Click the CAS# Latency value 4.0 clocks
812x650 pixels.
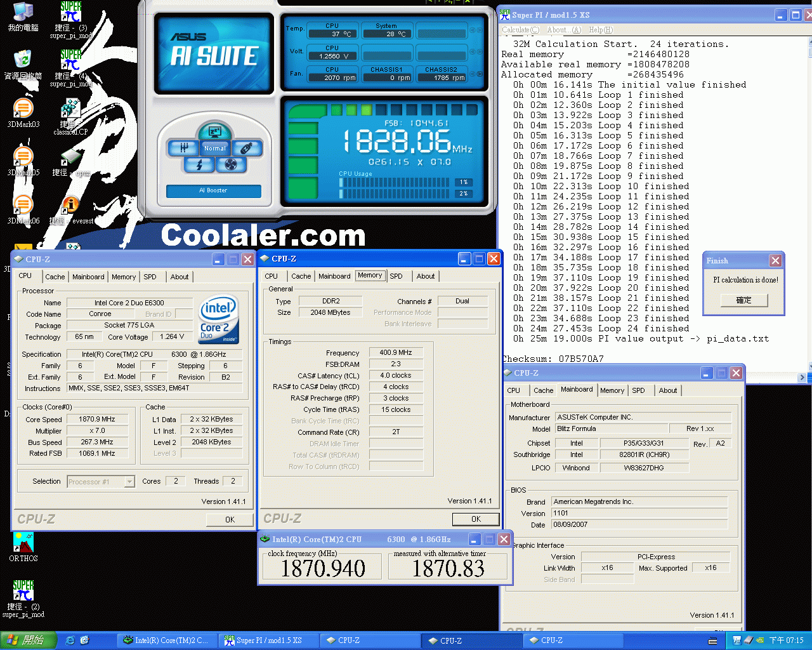[396, 375]
